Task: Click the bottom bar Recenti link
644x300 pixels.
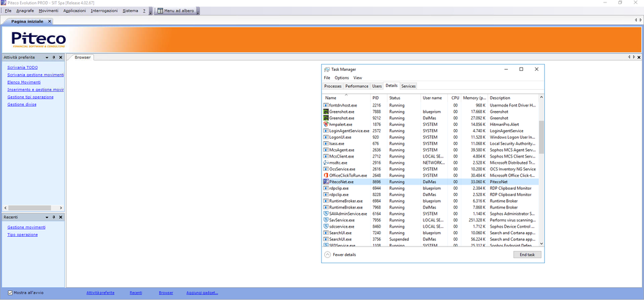Action: click(136, 293)
